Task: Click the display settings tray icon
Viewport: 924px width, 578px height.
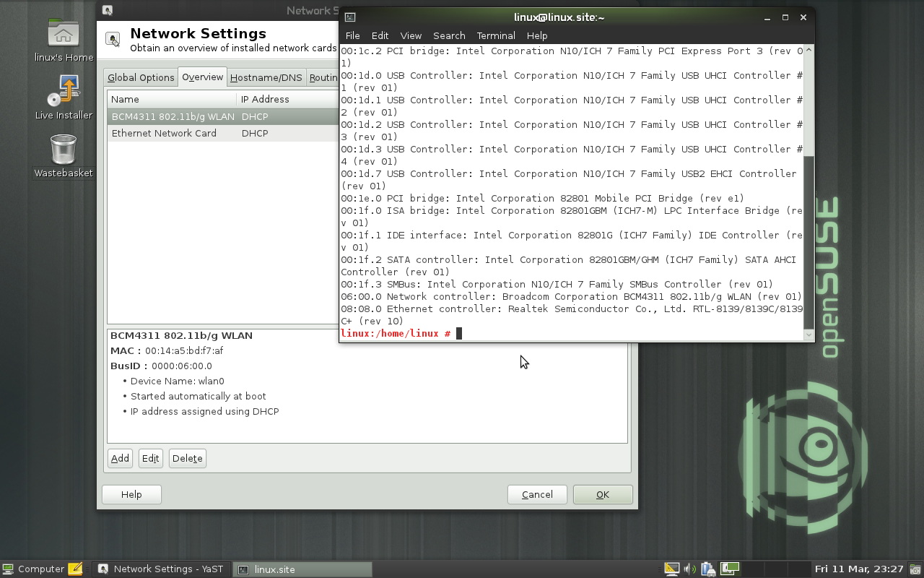Action: (672, 569)
